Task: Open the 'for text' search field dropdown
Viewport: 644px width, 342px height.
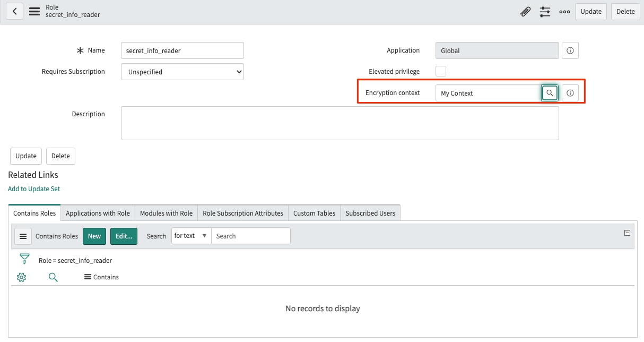Action: (190, 236)
